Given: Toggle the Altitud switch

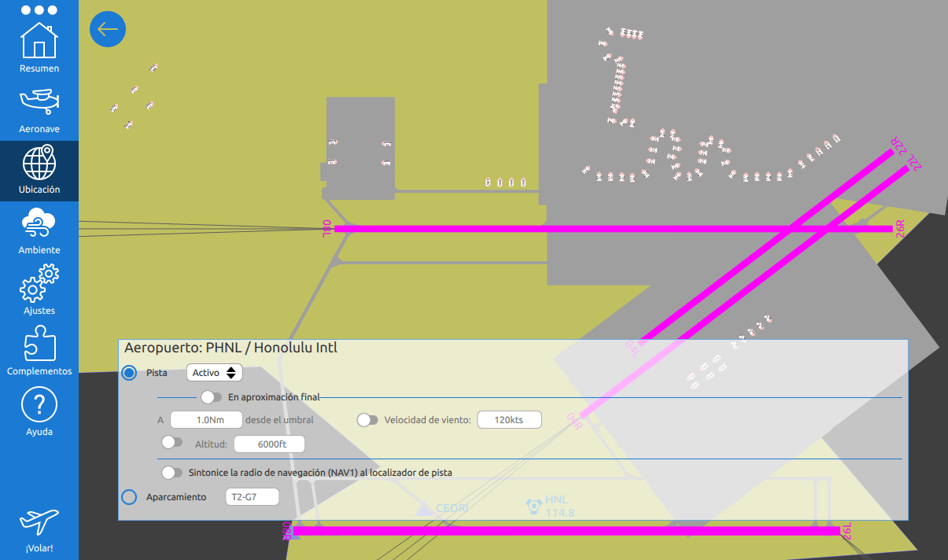Looking at the screenshot, I should point(172,443).
